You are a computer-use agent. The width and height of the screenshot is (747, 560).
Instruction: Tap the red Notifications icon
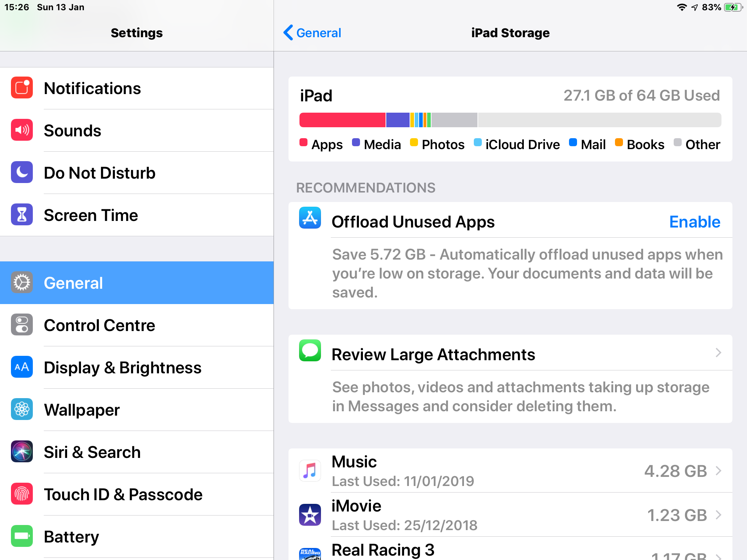coord(22,88)
